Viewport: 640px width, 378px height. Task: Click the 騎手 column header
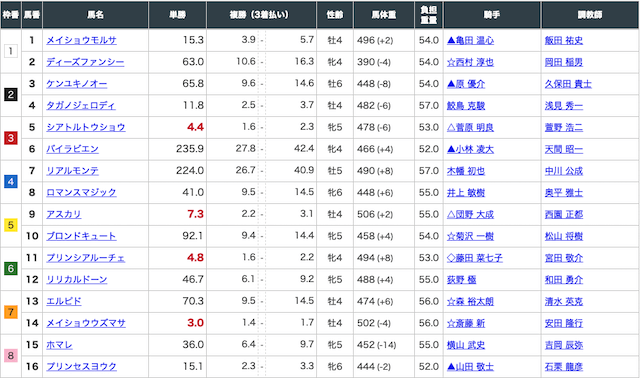click(492, 15)
